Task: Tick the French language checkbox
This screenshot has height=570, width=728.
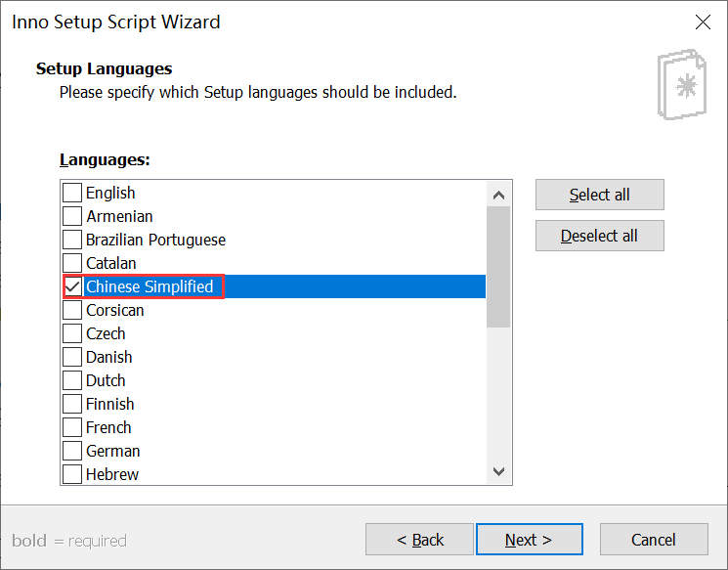Action: 72,427
